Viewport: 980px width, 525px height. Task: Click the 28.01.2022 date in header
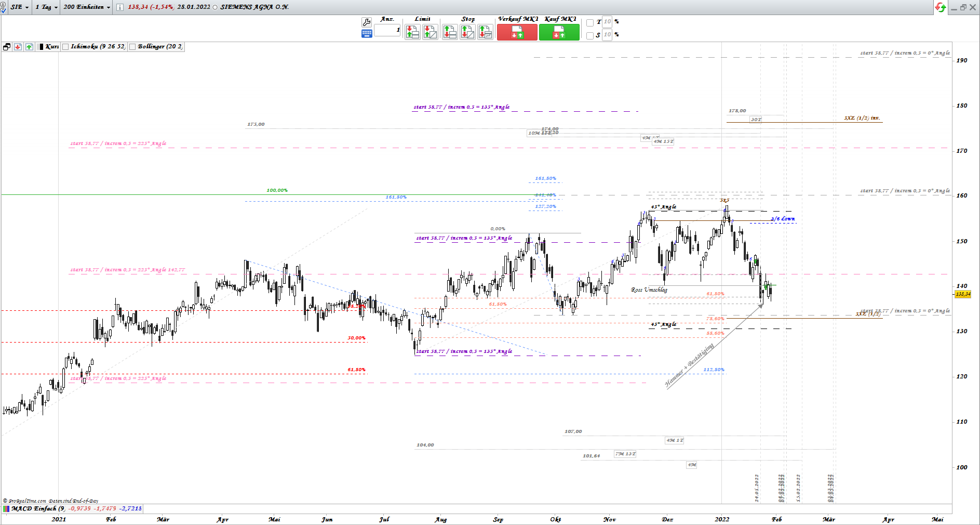(193, 7)
